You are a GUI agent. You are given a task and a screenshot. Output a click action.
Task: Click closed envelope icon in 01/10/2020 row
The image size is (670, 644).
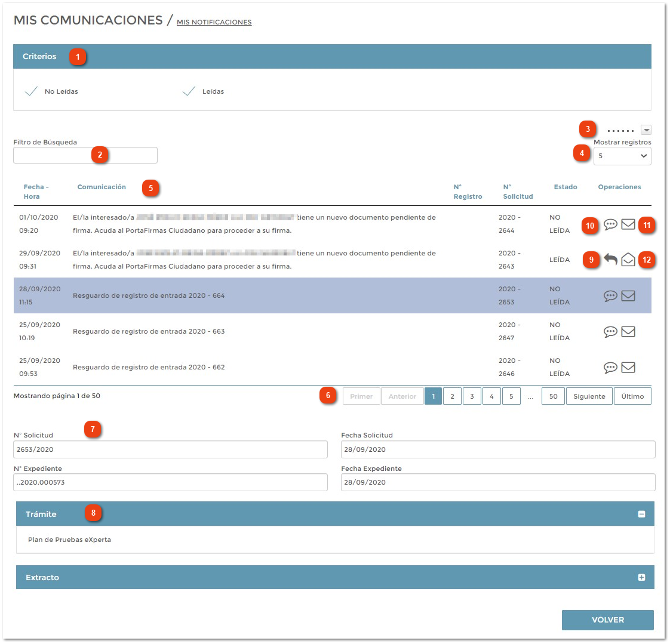click(x=628, y=224)
